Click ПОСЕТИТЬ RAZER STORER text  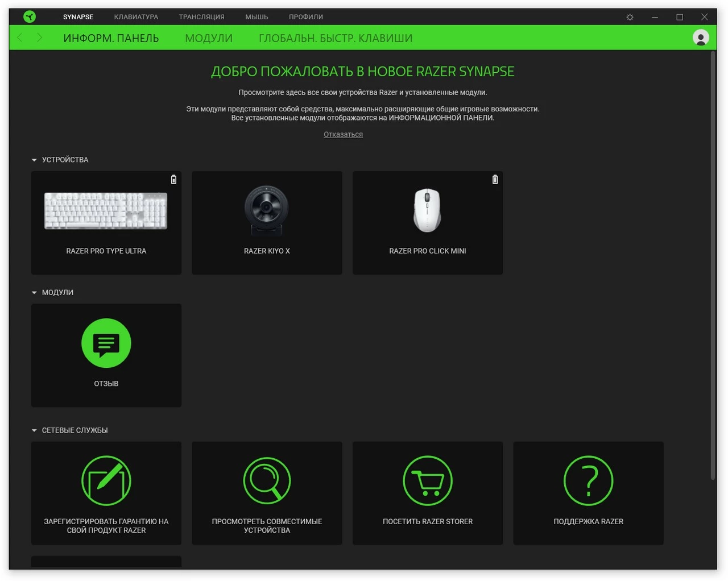coord(428,522)
